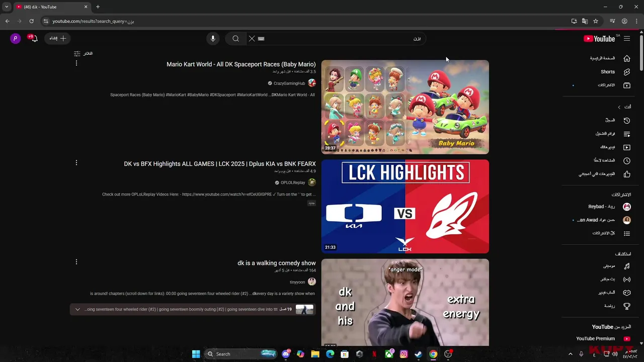The height and width of the screenshot is (362, 644).
Task: Click the browser address bar URL
Action: point(93,21)
